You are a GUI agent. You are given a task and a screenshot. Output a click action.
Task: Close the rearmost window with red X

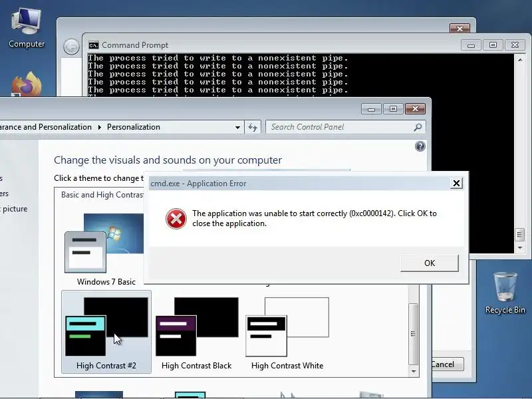pos(460,29)
